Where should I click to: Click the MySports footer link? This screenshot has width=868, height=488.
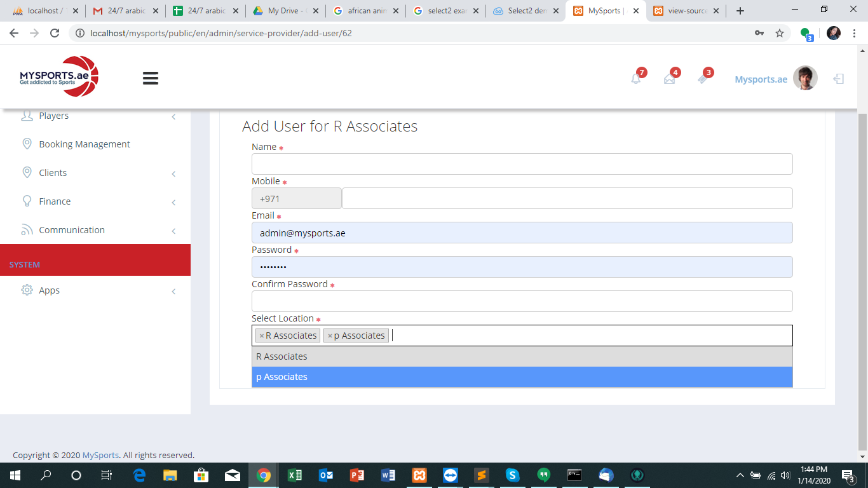pyautogui.click(x=100, y=455)
